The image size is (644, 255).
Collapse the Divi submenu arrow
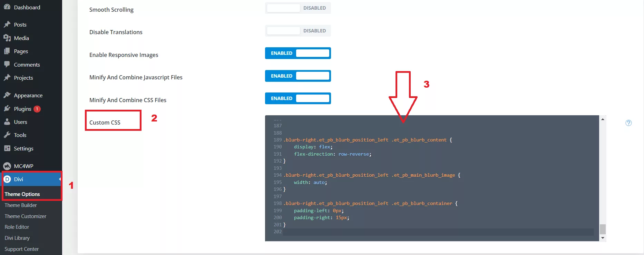60,179
